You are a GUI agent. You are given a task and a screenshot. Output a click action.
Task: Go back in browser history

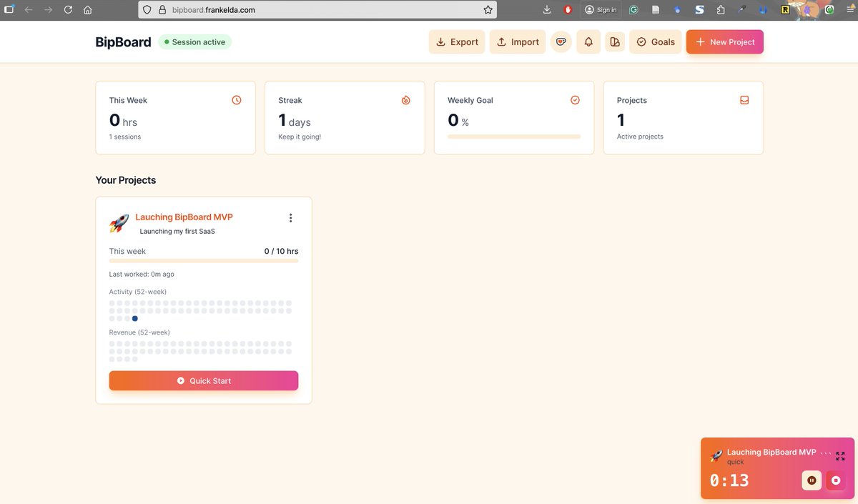[x=29, y=10]
